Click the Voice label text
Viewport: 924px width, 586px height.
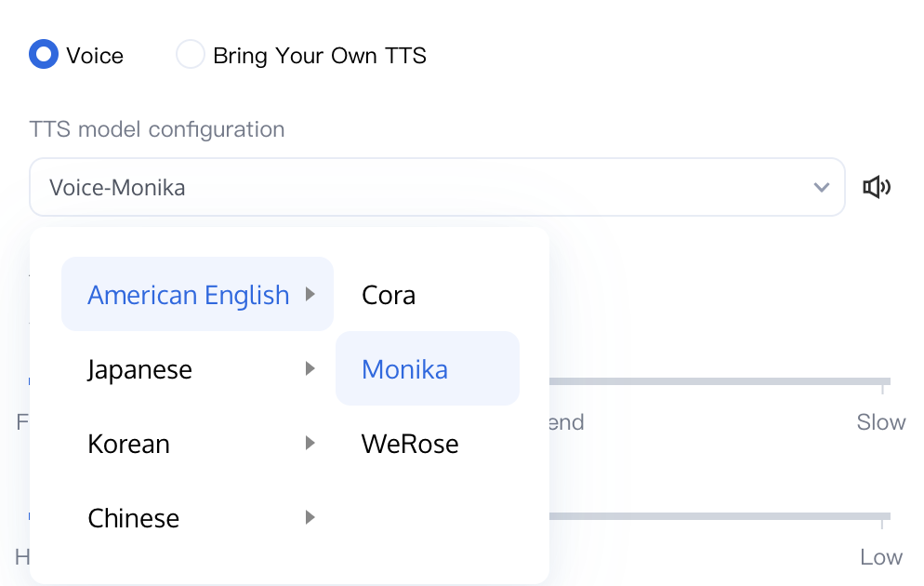95,56
